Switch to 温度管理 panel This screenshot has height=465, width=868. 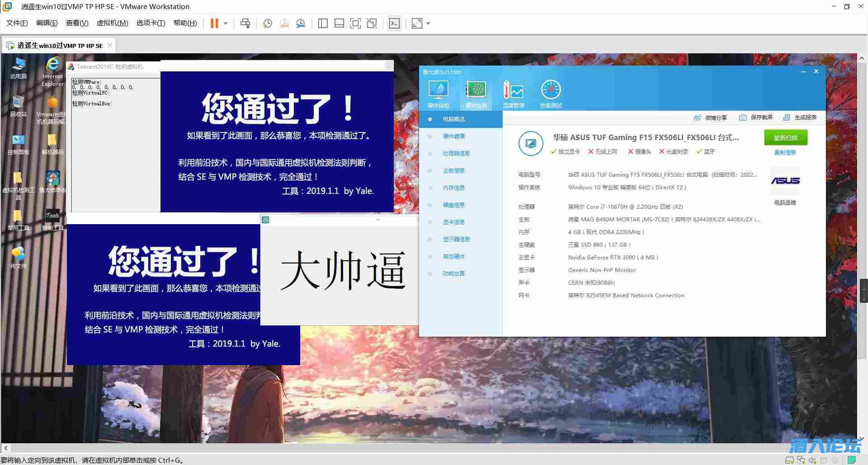(x=514, y=93)
